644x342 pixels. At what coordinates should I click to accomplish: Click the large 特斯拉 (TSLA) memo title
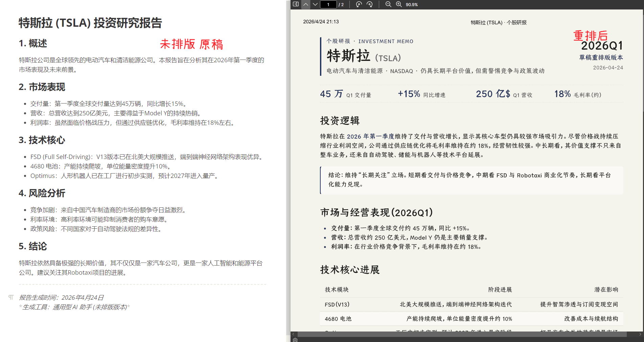(364, 56)
